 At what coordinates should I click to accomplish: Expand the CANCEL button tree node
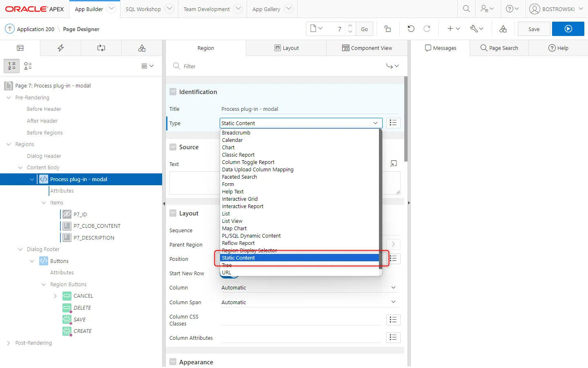[55, 296]
